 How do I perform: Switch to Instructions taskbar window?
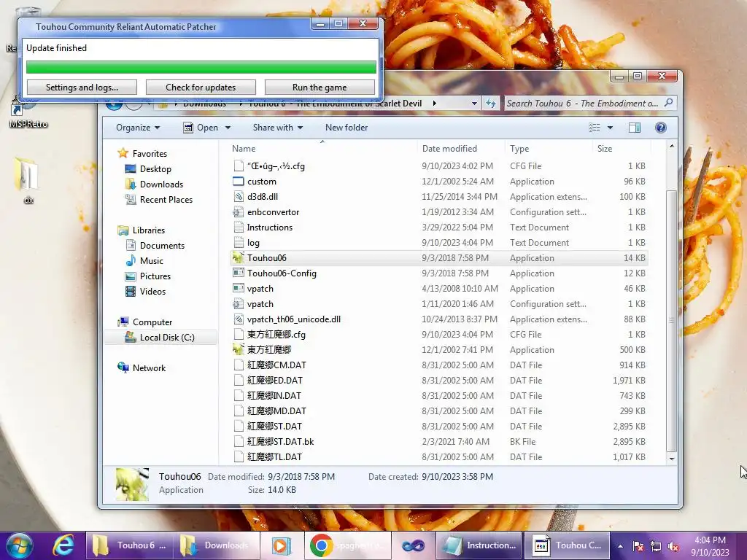pos(479,545)
